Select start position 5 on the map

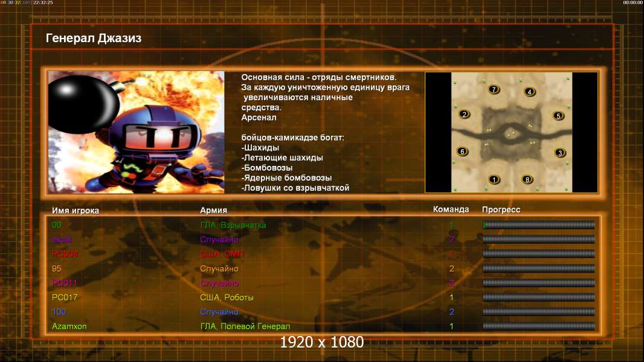tap(558, 116)
